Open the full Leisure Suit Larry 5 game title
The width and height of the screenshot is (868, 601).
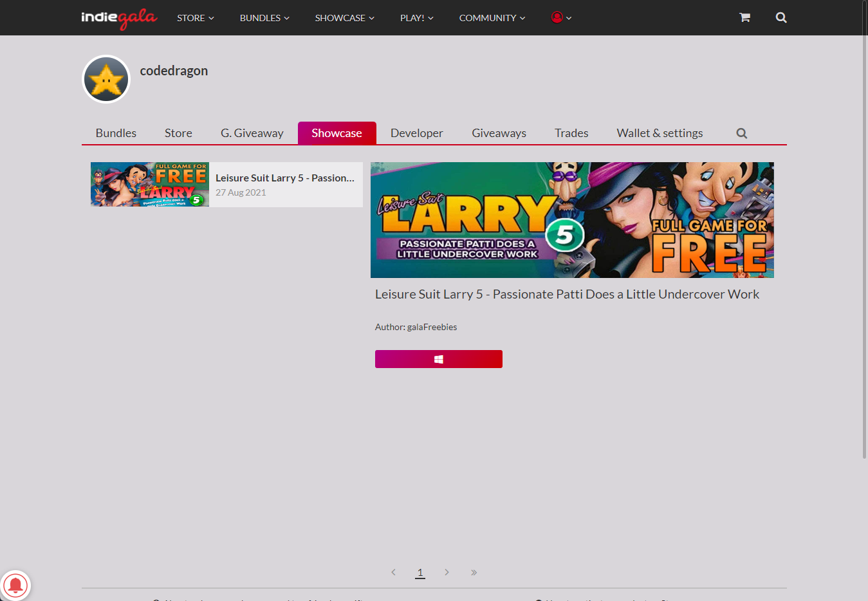point(567,294)
